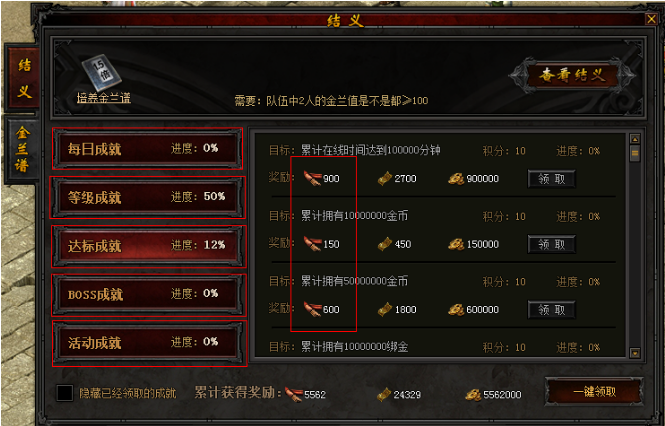Toggle the 隐藏已经领取的成就 checkbox

pyautogui.click(x=65, y=393)
